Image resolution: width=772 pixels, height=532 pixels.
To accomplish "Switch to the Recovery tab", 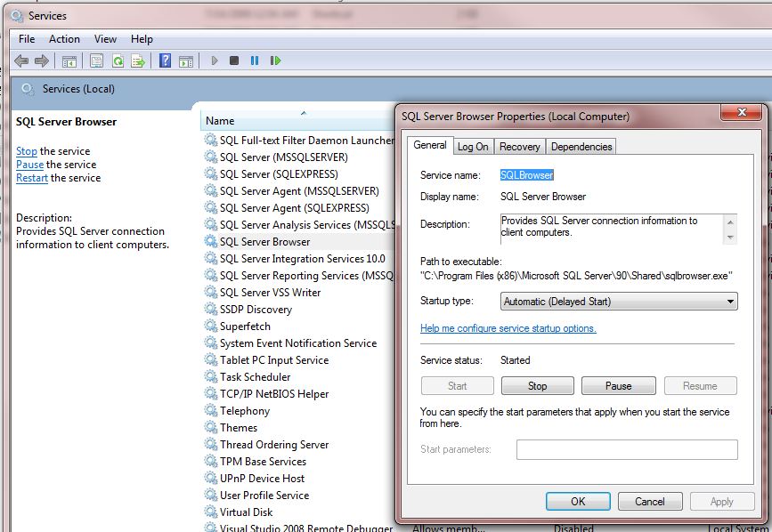I will click(x=519, y=147).
